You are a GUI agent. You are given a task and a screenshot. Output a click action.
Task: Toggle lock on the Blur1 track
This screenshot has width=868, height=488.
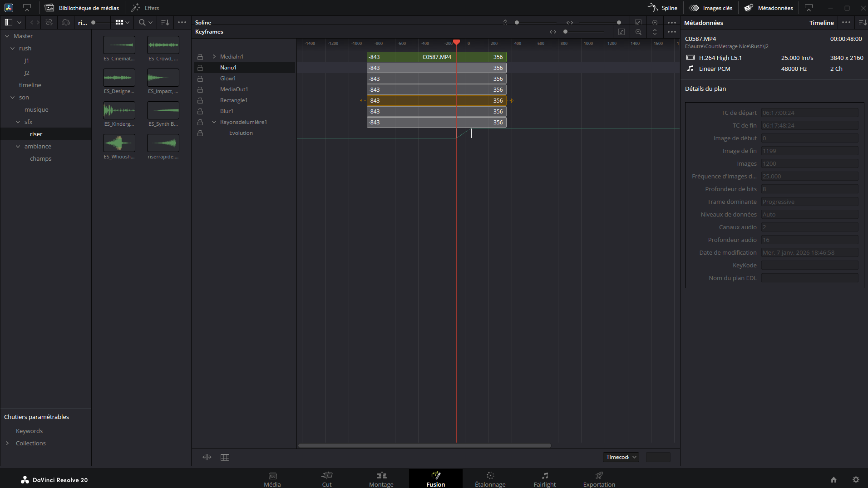200,111
